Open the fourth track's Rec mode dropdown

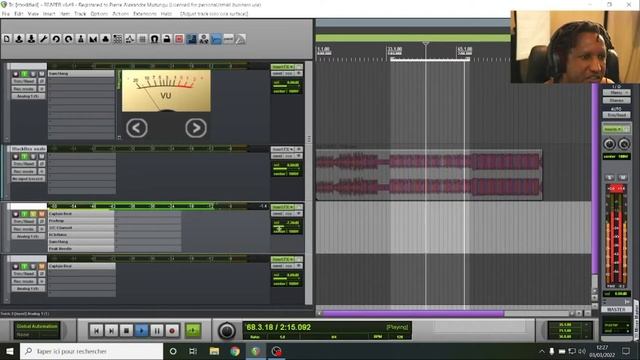click(24, 281)
